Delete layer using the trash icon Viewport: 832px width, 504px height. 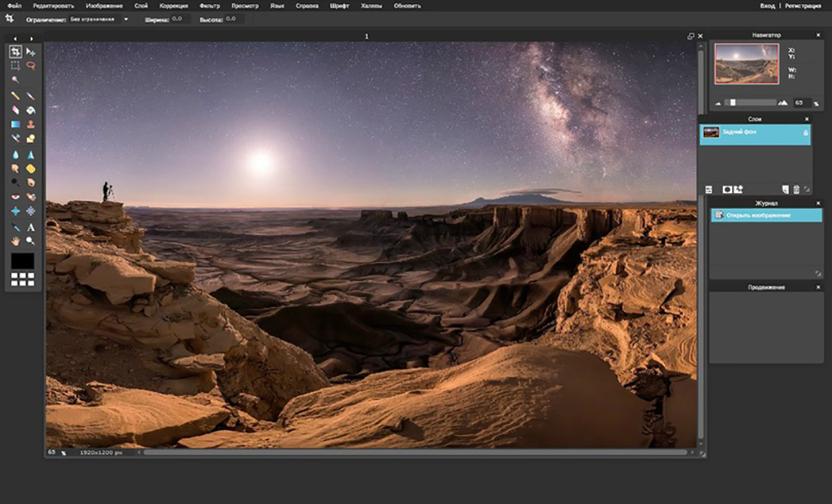[795, 190]
